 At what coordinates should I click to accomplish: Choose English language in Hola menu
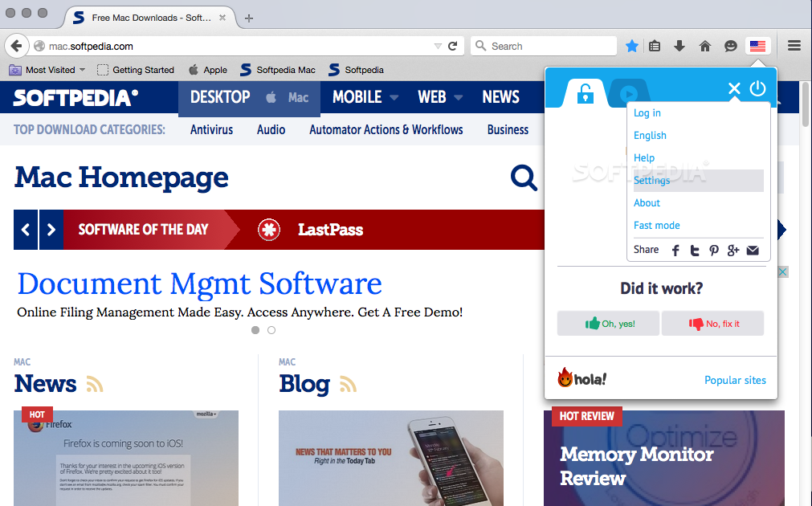(650, 135)
